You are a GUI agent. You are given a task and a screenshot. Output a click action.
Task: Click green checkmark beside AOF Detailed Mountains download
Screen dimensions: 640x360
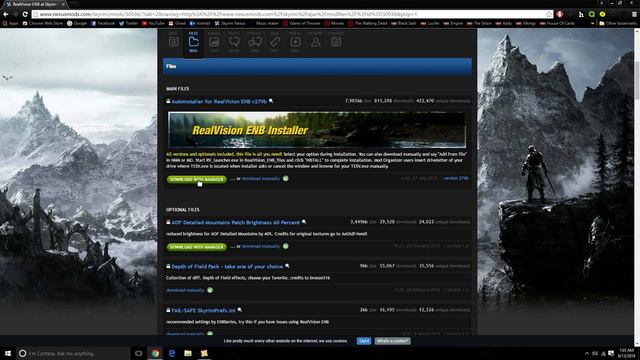click(286, 246)
